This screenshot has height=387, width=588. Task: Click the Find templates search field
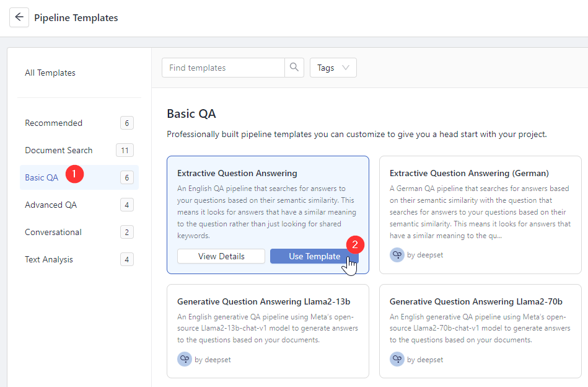[x=223, y=67]
